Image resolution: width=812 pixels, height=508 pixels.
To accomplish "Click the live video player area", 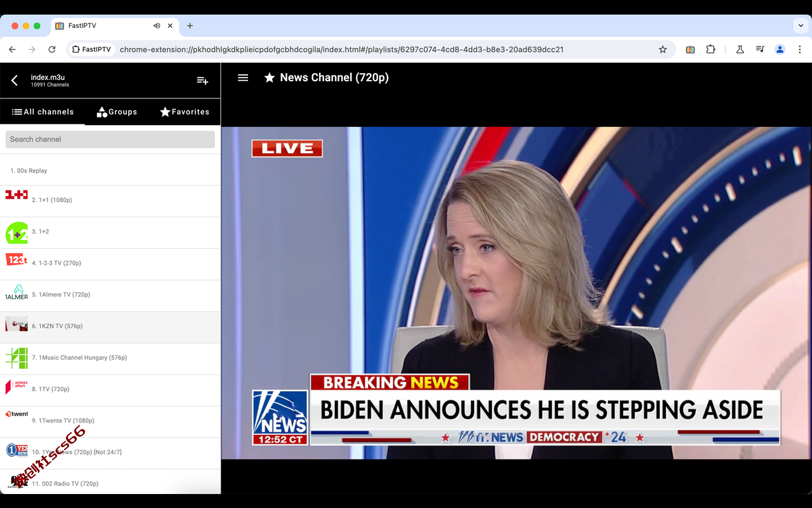I will pyautogui.click(x=516, y=293).
